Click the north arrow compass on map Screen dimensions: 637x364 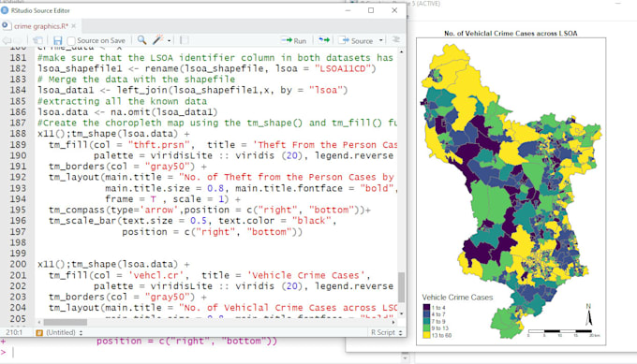tap(588, 314)
